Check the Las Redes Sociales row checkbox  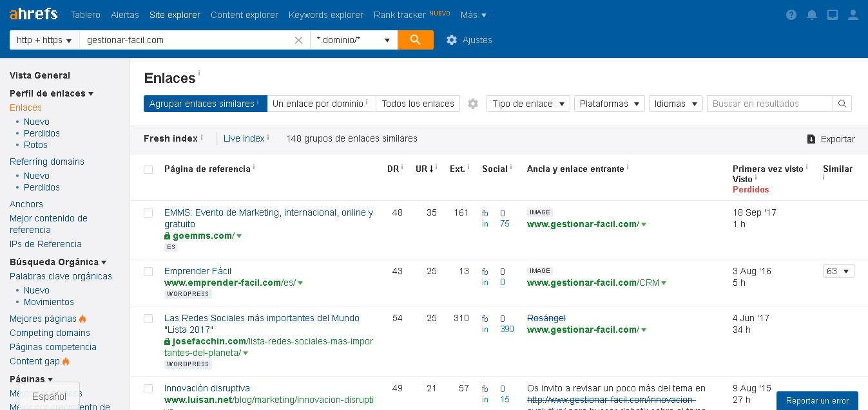(148, 319)
